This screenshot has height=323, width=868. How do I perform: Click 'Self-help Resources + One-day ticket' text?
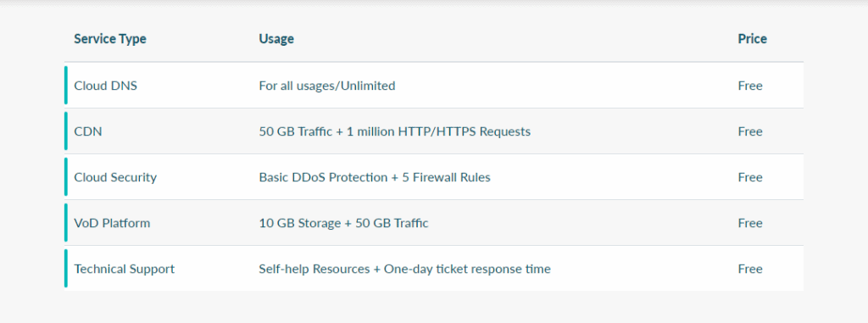point(404,270)
